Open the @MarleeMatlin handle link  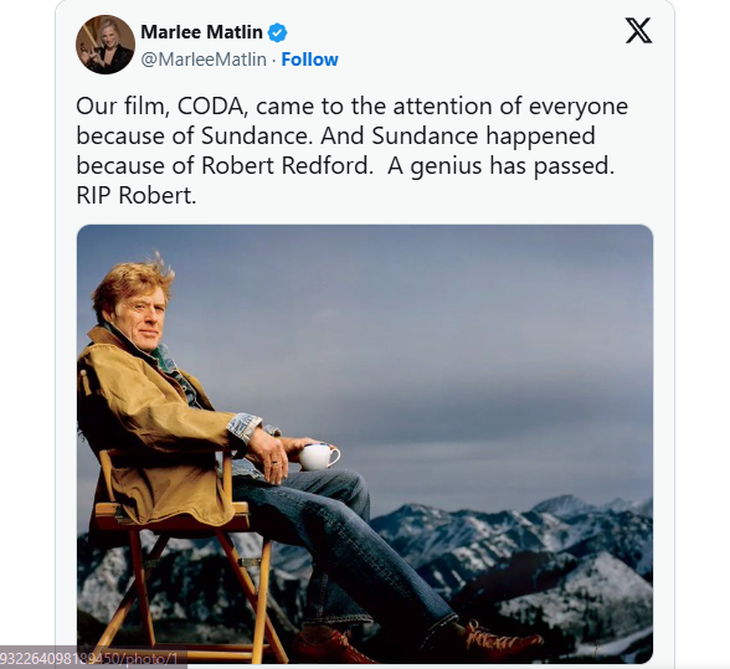(203, 60)
